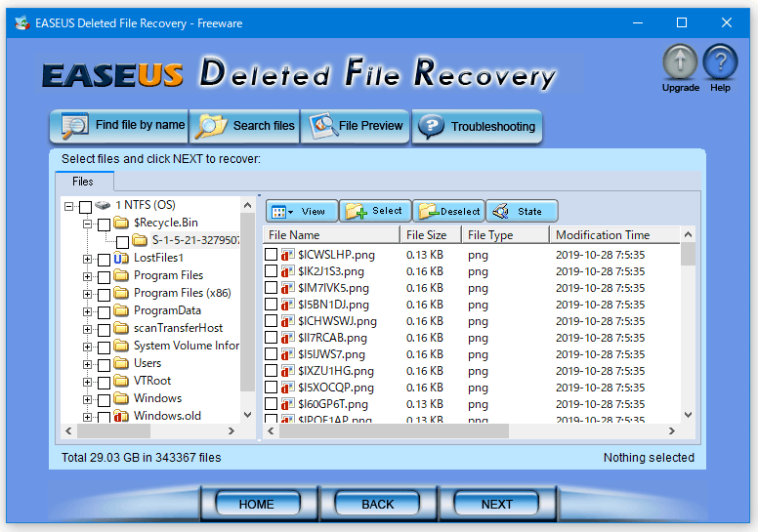The height and width of the screenshot is (532, 758).
Task: Tick the Windows folder checkbox
Action: click(x=104, y=400)
